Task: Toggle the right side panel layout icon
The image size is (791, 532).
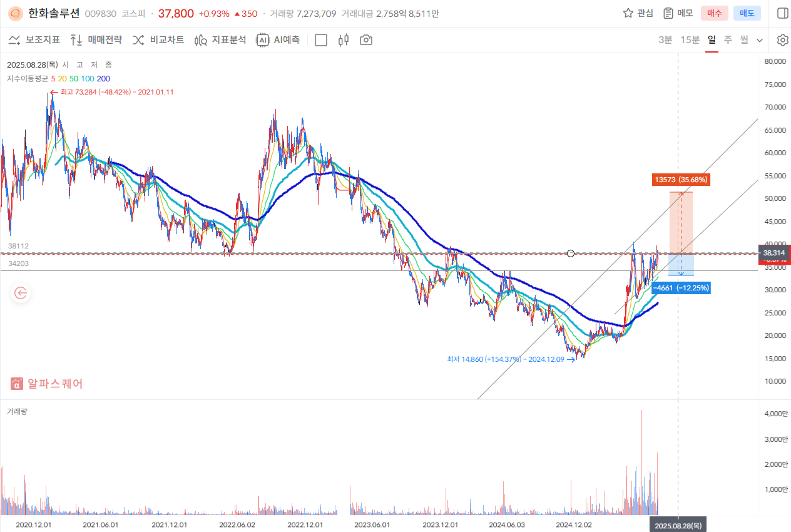Action: (782, 13)
